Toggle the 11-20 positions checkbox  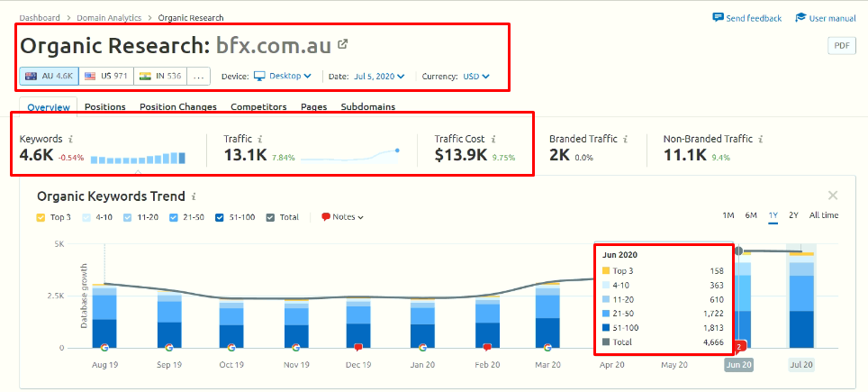(x=127, y=217)
